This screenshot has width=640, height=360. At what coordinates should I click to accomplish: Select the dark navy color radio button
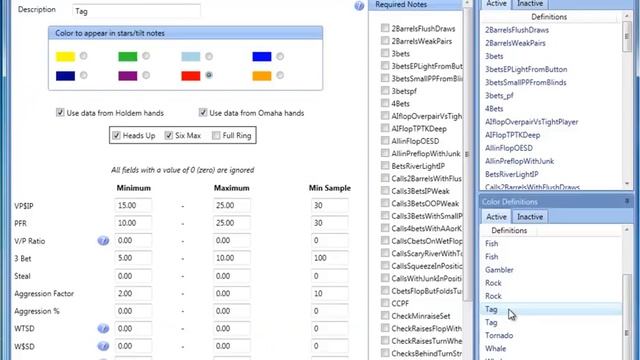[x=83, y=75]
